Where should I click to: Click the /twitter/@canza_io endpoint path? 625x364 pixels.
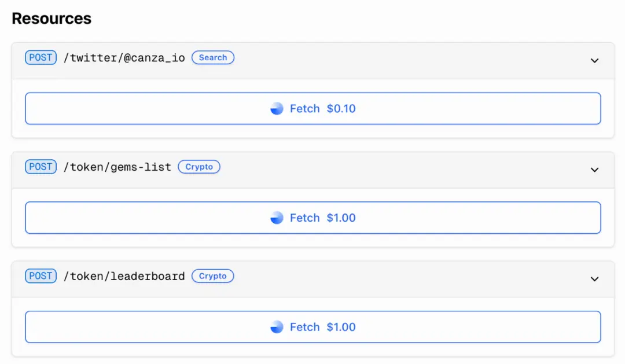point(124,58)
